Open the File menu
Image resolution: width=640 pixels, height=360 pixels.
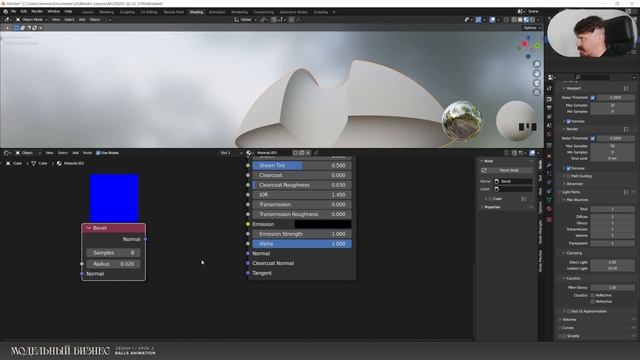click(13, 11)
